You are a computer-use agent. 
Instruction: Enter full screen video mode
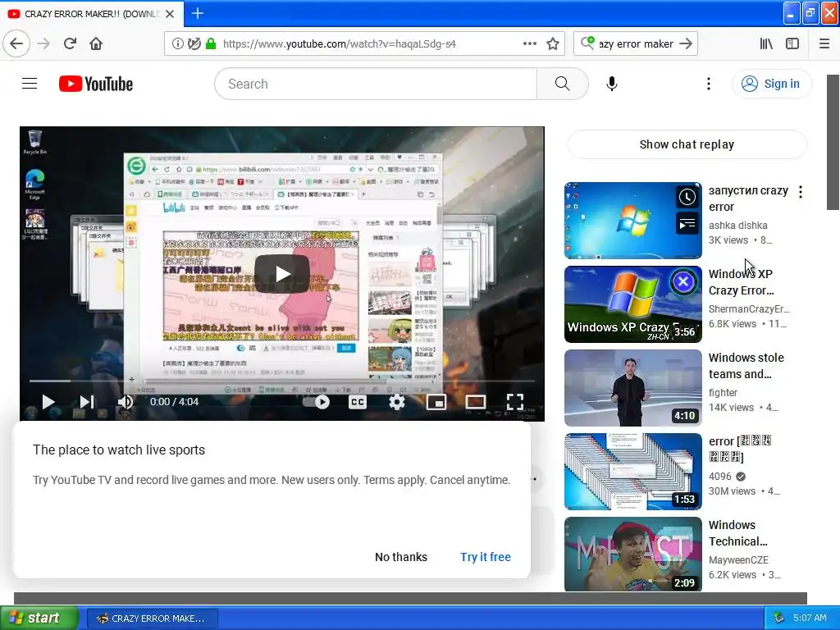click(515, 402)
